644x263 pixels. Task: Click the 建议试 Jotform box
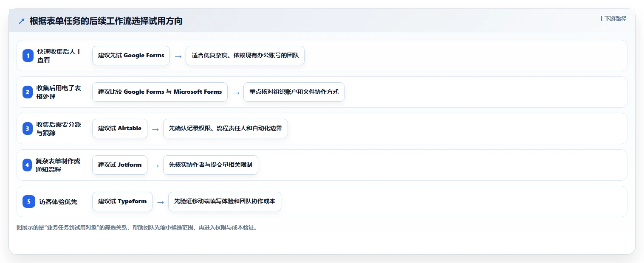(x=120, y=165)
